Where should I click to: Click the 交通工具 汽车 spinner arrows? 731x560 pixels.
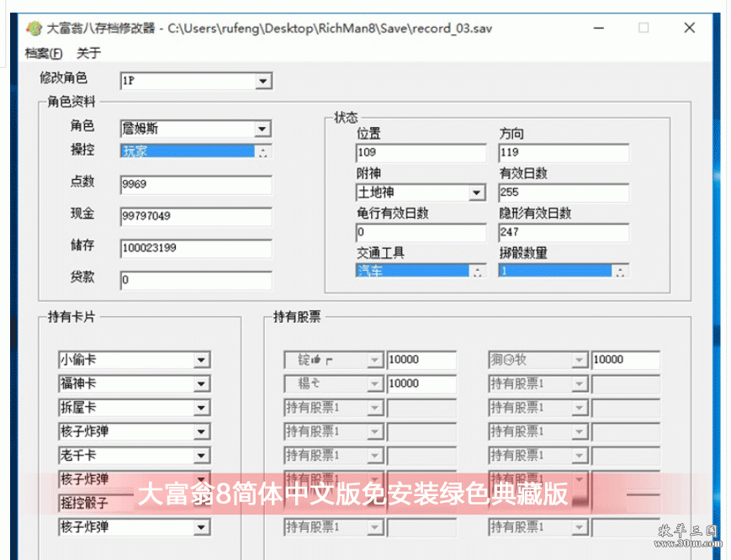point(478,271)
